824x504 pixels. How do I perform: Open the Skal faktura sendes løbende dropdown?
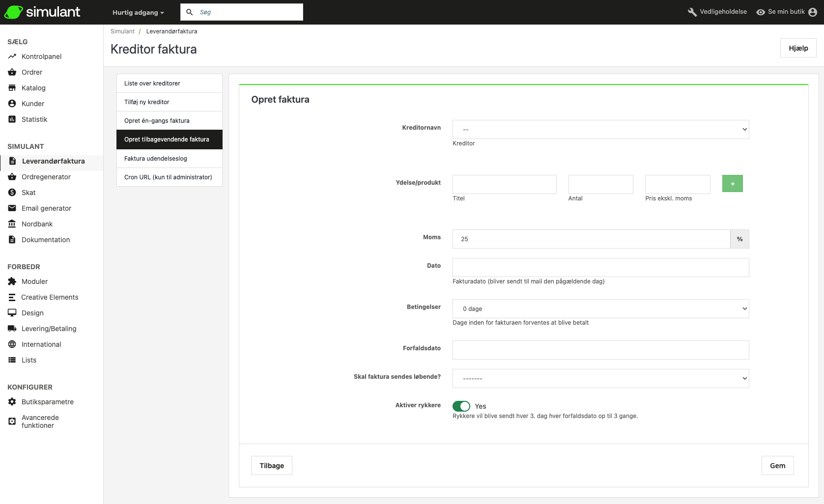[x=600, y=379]
